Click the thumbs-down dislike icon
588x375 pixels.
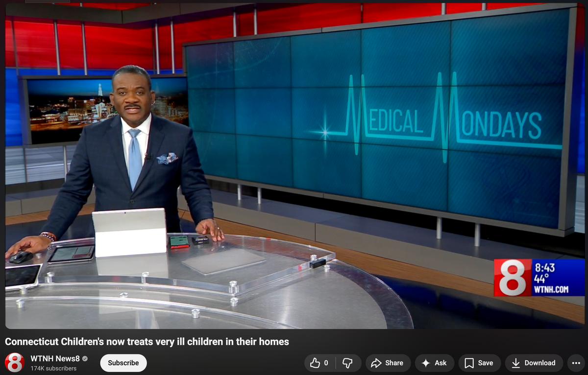[348, 363]
